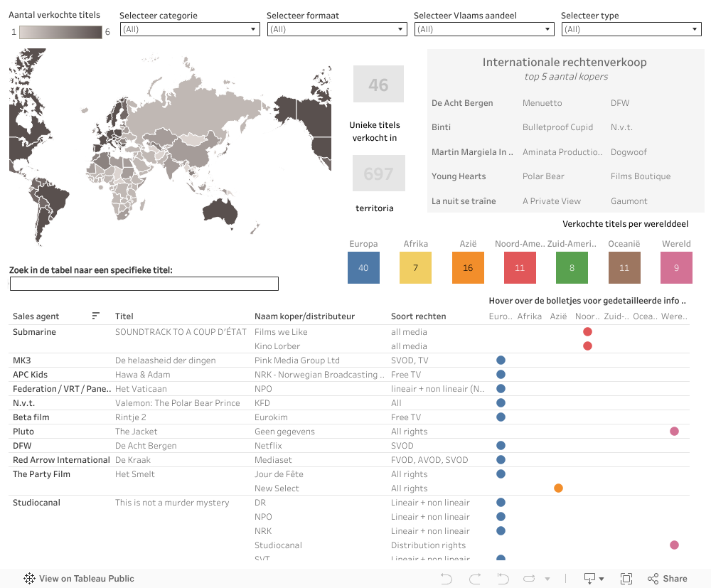
Task: Open the Selecteer formaat dropdown
Action: click(x=336, y=29)
